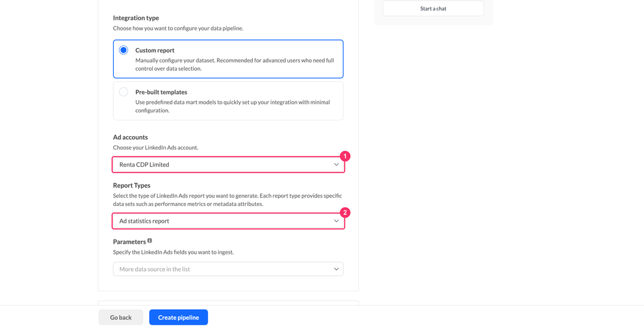Click the Ad accounts heading

coord(130,137)
